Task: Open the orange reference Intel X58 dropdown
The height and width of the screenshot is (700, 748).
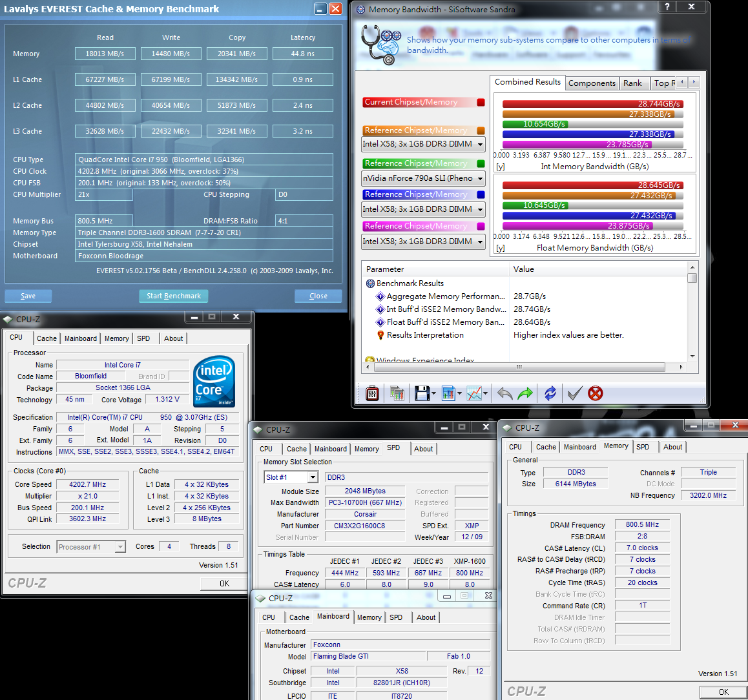Action: click(x=424, y=144)
